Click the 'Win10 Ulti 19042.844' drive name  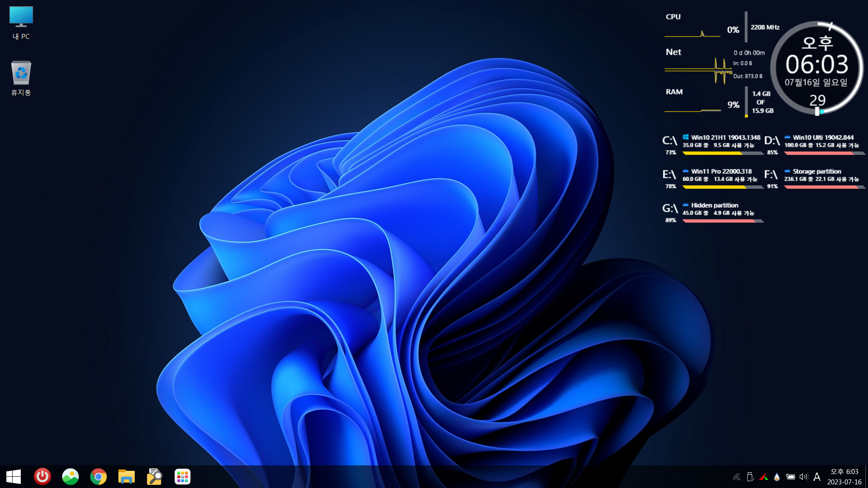(x=823, y=137)
